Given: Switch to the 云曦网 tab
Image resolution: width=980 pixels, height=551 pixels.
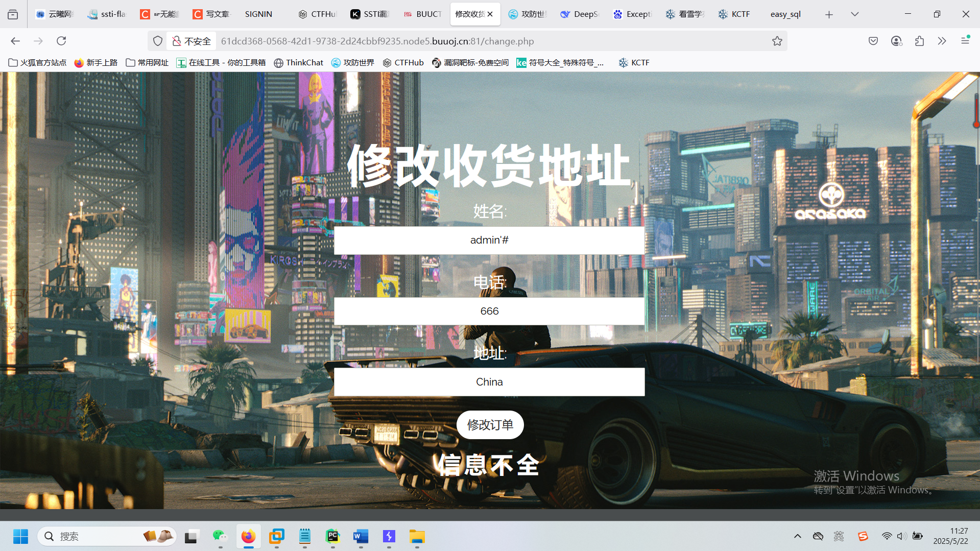Looking at the screenshot, I should [55, 14].
